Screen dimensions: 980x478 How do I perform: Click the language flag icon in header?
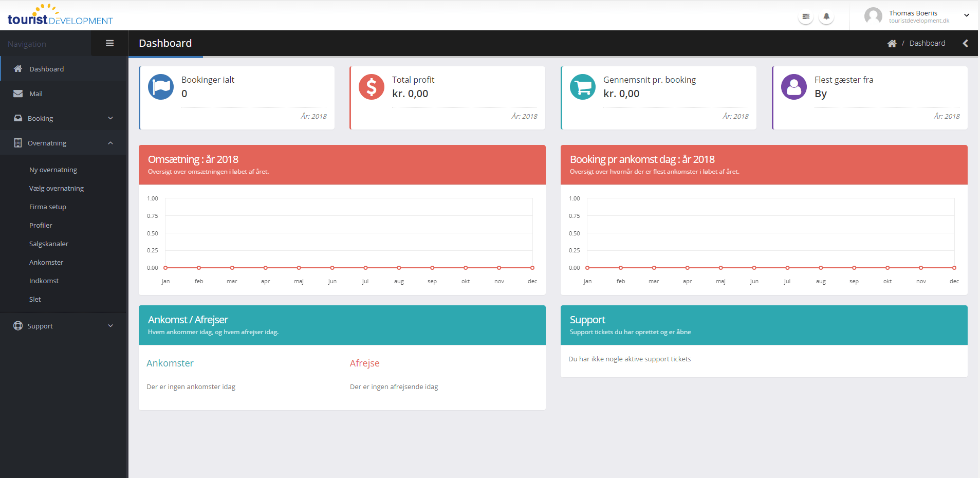(806, 16)
